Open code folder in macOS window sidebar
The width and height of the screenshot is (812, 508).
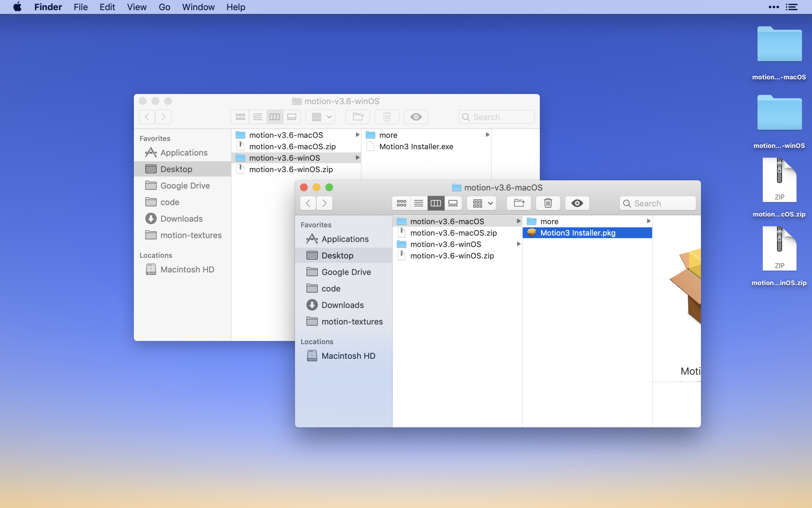pyautogui.click(x=343, y=288)
